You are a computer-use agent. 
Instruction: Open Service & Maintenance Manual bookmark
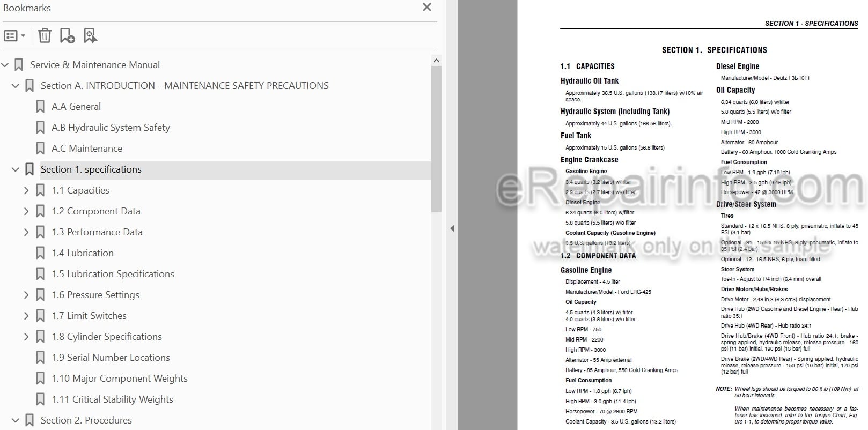[95, 65]
